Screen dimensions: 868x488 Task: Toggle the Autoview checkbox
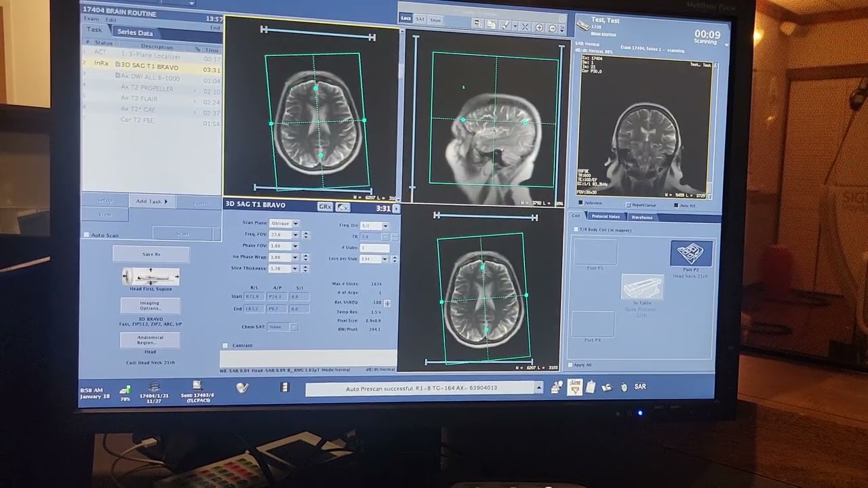(x=580, y=203)
